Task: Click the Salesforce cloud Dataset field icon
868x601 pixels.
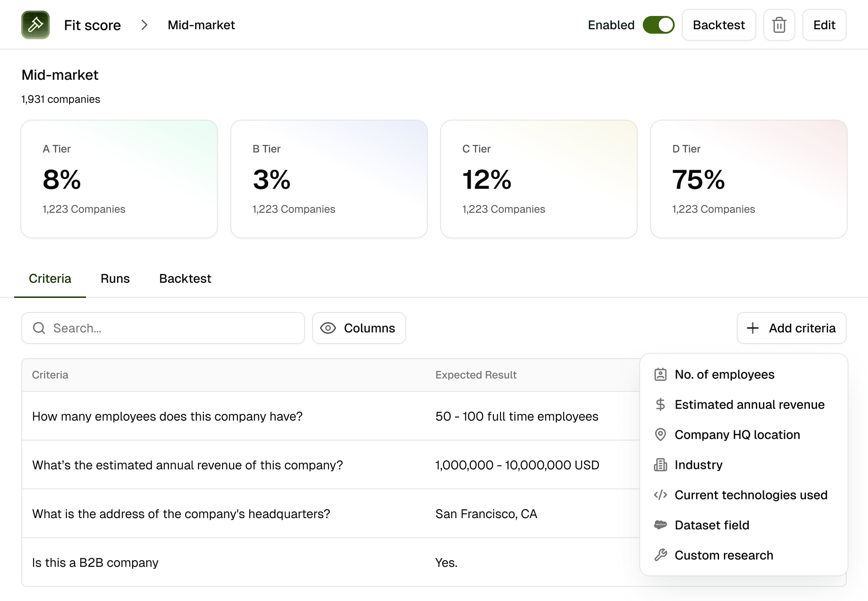Action: (x=660, y=525)
